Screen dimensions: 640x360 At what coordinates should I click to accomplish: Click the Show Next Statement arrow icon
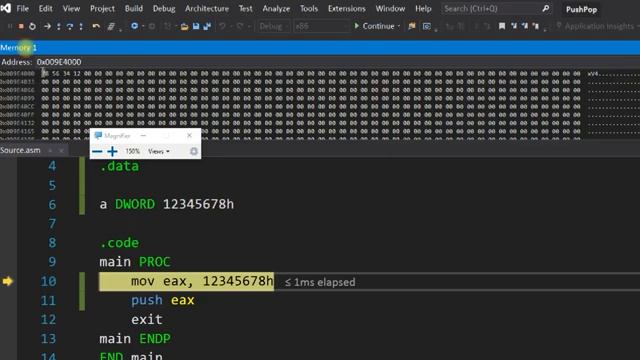47,26
